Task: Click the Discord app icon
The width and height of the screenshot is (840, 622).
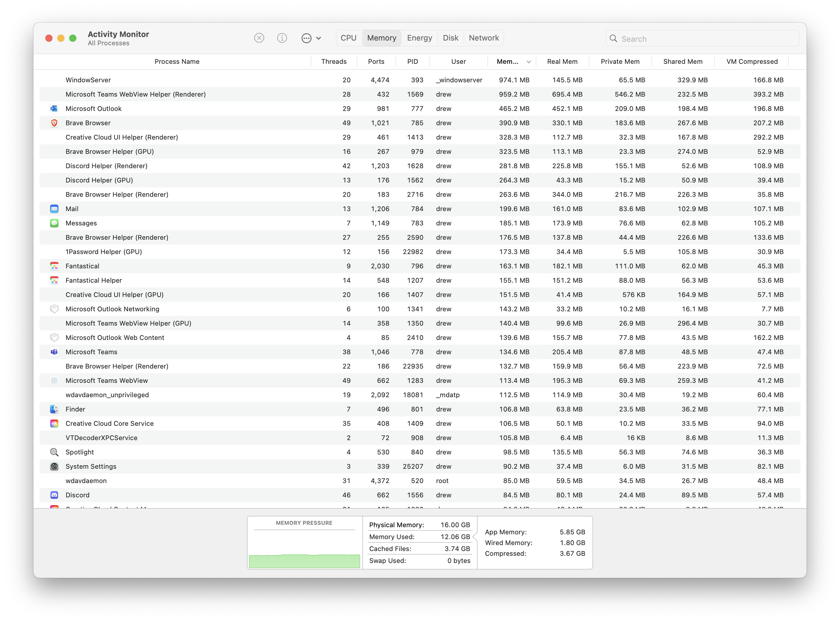Action: pyautogui.click(x=54, y=495)
